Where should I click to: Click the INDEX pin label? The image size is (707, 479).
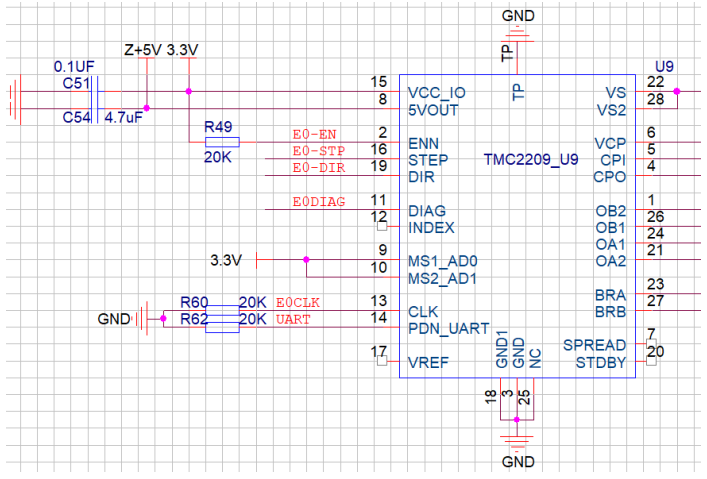(x=431, y=228)
